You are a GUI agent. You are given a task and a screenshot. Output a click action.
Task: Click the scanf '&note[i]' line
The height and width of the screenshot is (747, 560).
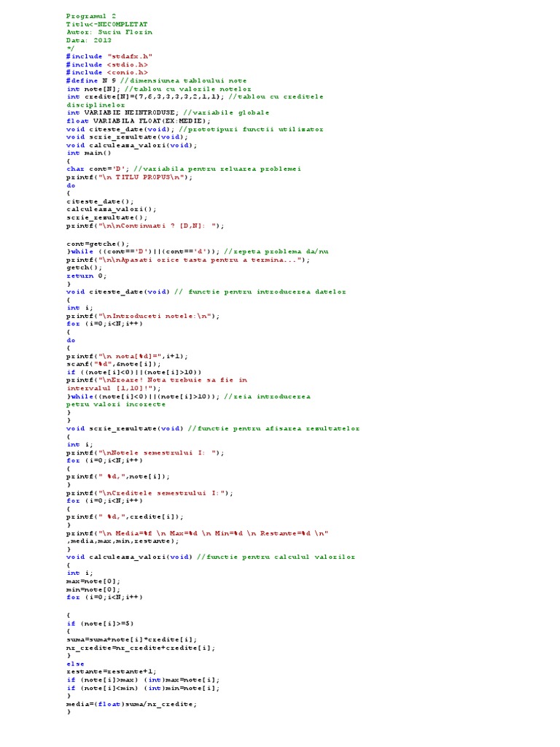click(x=113, y=365)
